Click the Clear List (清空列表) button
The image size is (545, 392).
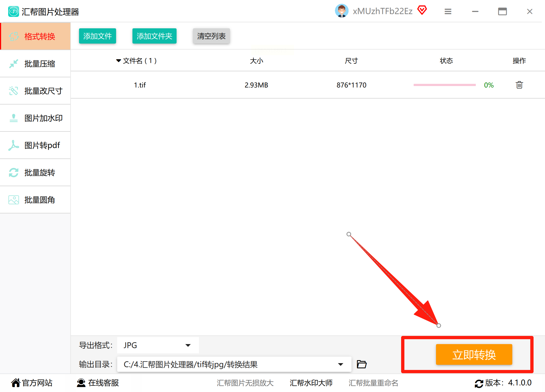tap(211, 36)
